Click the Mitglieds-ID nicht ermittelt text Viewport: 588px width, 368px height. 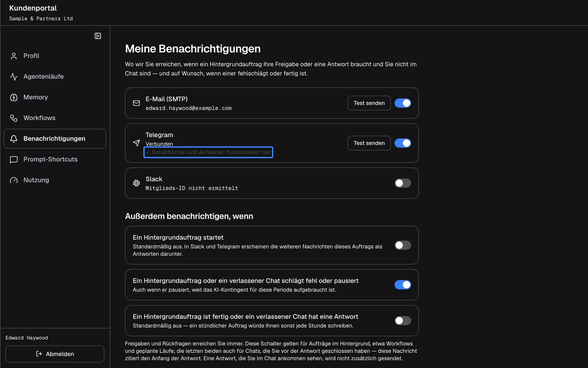click(x=192, y=188)
